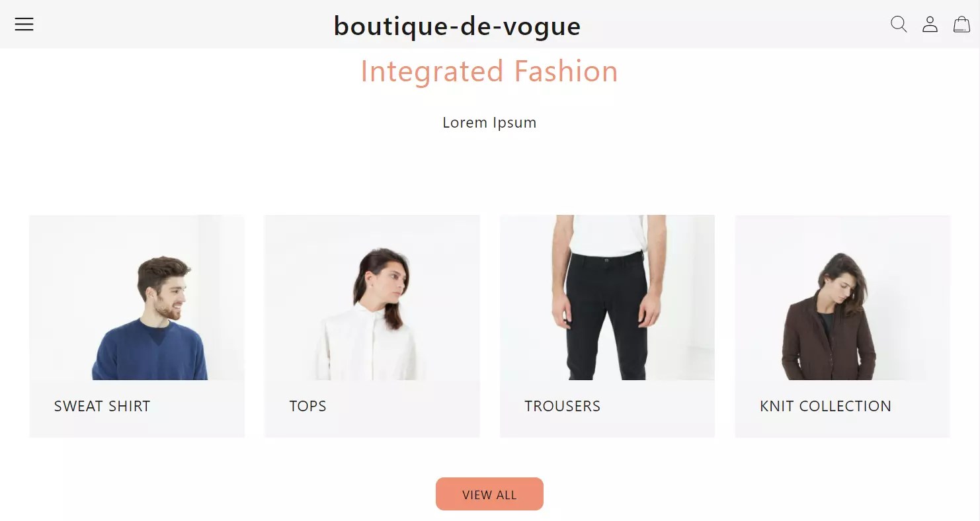Screen dimensions: 980x521
Task: Click the boutique-de-vogue site logo
Action: (x=457, y=26)
